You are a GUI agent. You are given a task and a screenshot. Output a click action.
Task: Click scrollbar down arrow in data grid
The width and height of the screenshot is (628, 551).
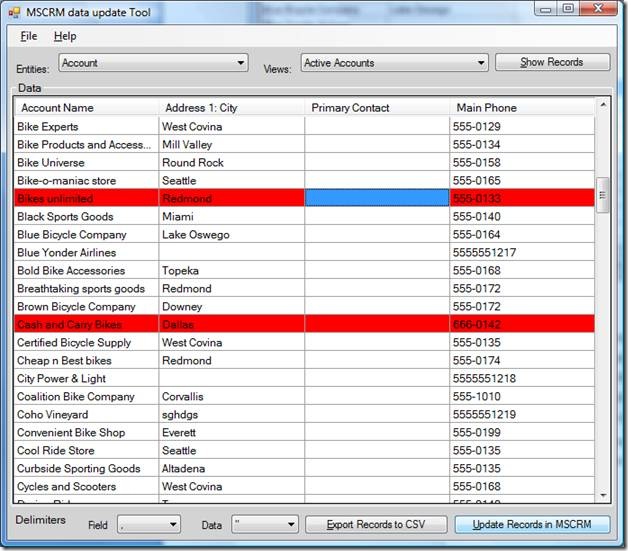click(x=602, y=496)
